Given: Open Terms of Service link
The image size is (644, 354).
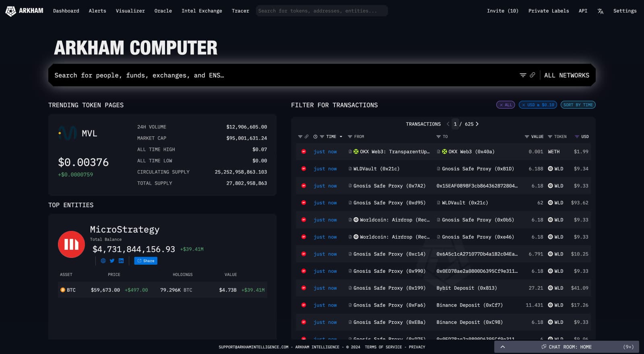Looking at the screenshot, I should [x=383, y=347].
